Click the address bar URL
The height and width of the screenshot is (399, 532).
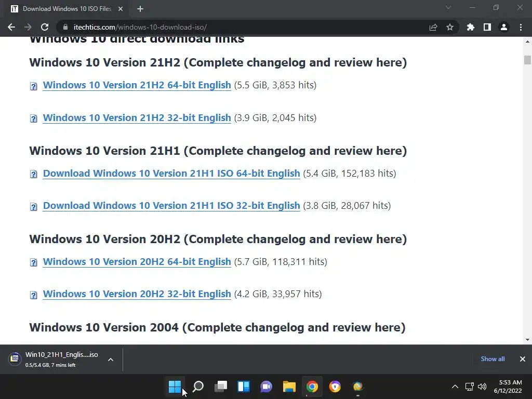click(x=140, y=27)
